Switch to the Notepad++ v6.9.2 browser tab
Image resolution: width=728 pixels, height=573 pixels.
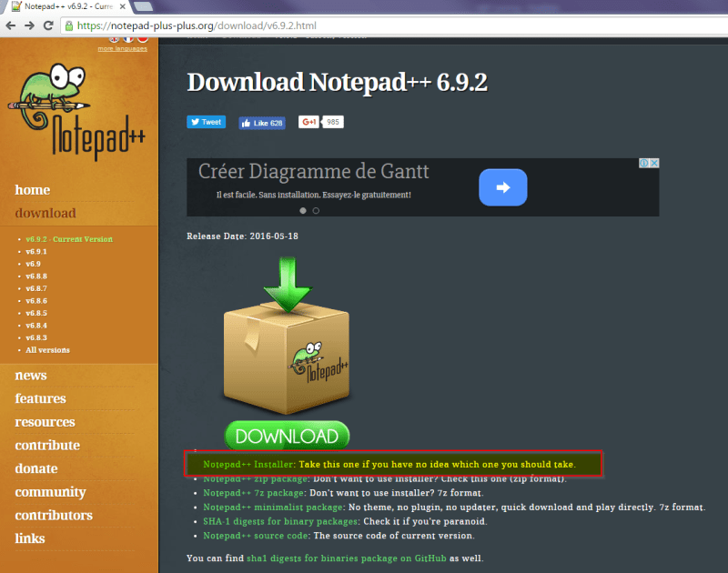click(x=64, y=7)
